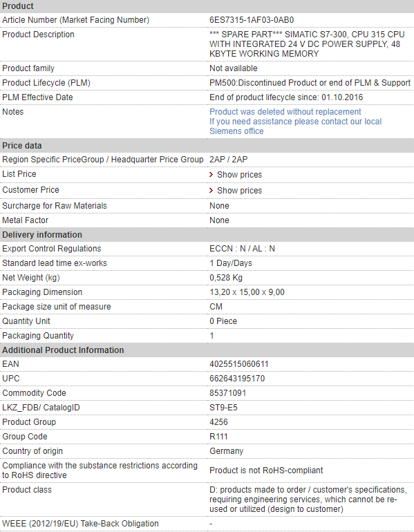
Task: Click the red arrow beside Customer Price
Action: 211,190
